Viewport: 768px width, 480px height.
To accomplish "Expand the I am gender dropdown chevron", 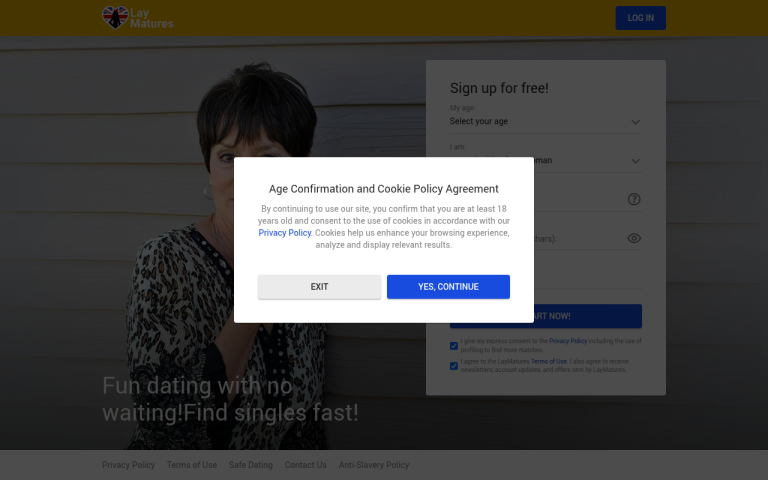I will 635,161.
